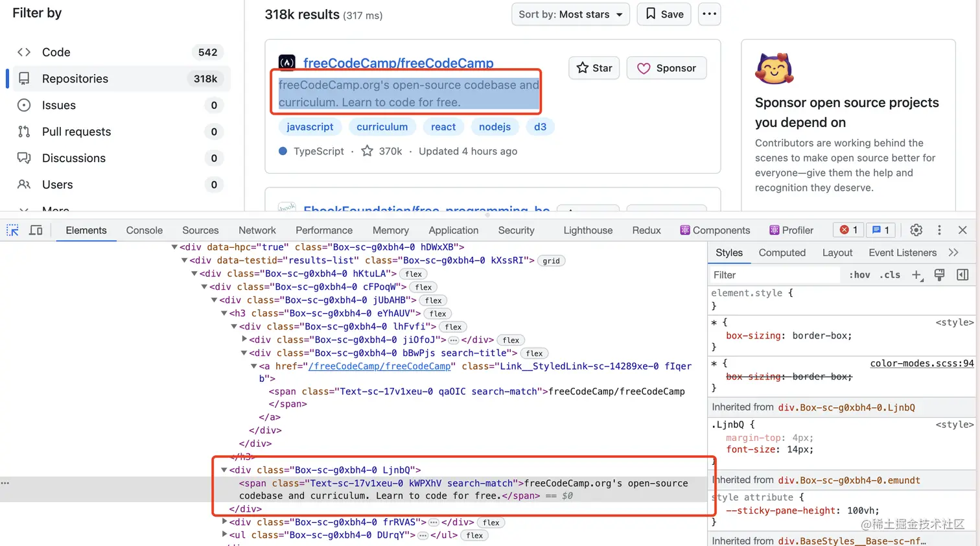Collapse the results-list div node

tap(184, 261)
